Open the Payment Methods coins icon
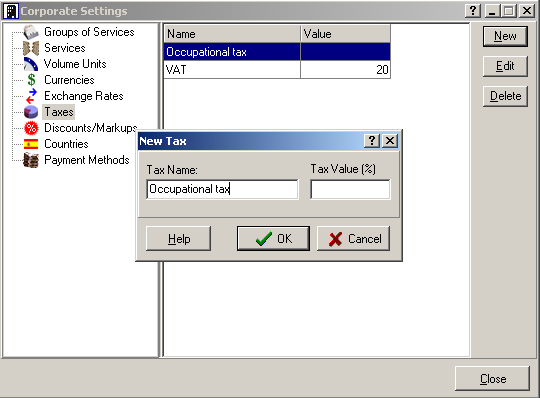The image size is (540, 398). tap(31, 160)
